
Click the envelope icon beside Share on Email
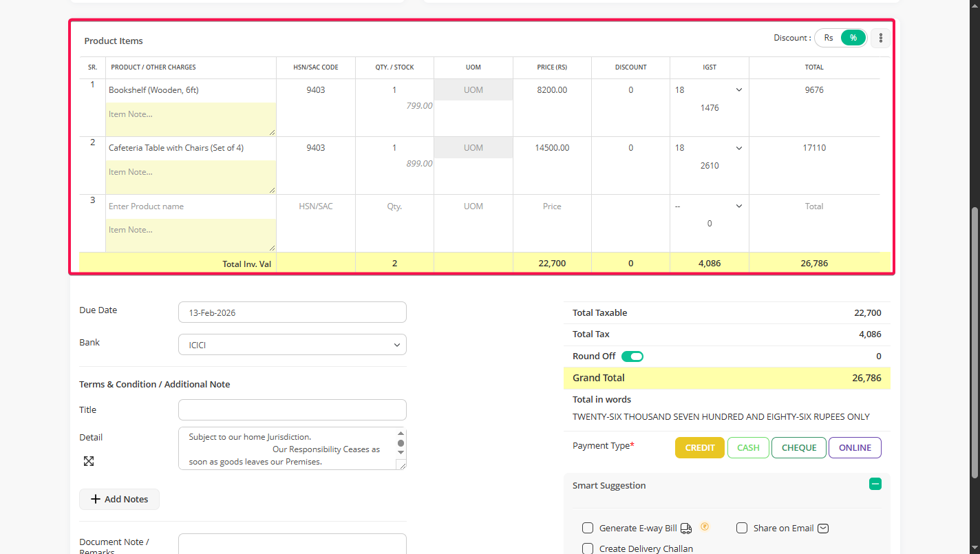(x=823, y=529)
